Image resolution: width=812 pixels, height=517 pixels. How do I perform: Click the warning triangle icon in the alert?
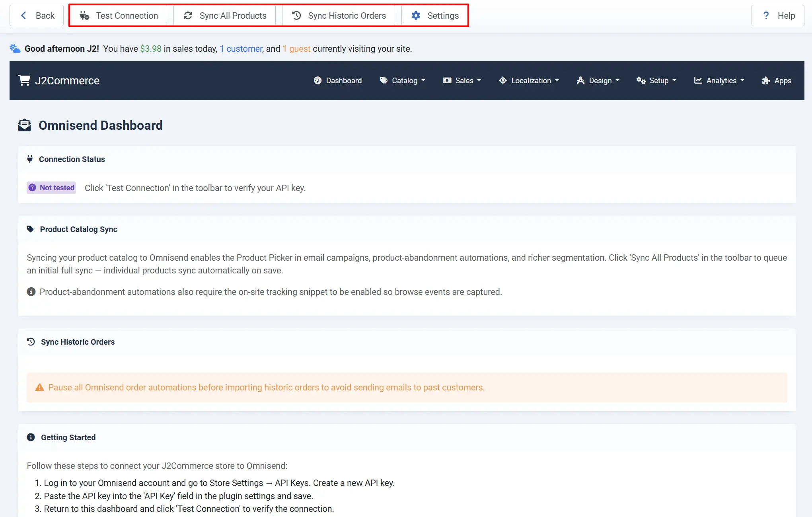[40, 387]
